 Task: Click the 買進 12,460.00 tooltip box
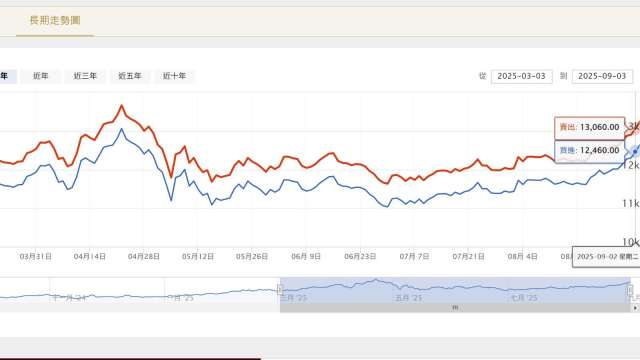coord(589,151)
